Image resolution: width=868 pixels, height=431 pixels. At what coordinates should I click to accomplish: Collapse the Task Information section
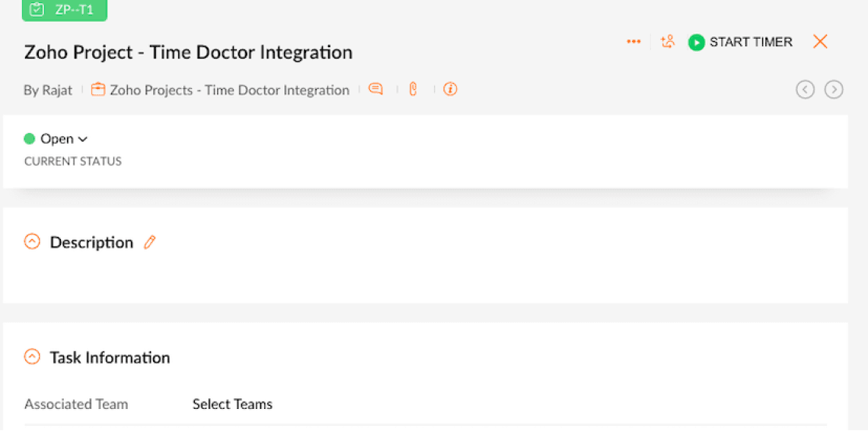point(32,356)
